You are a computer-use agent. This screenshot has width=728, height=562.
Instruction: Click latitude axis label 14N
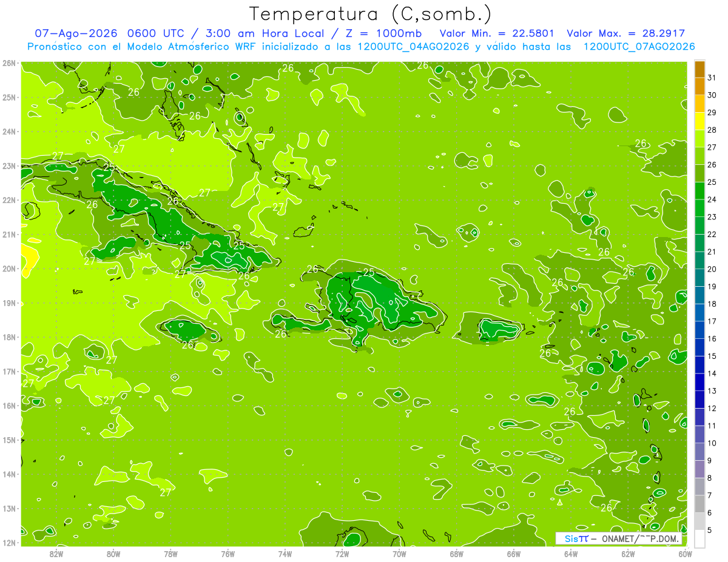click(x=9, y=474)
